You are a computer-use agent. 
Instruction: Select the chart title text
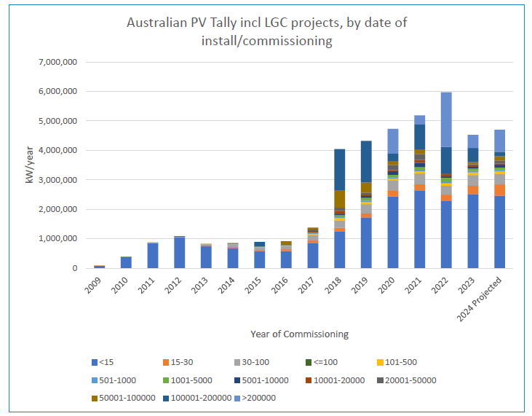click(x=266, y=31)
